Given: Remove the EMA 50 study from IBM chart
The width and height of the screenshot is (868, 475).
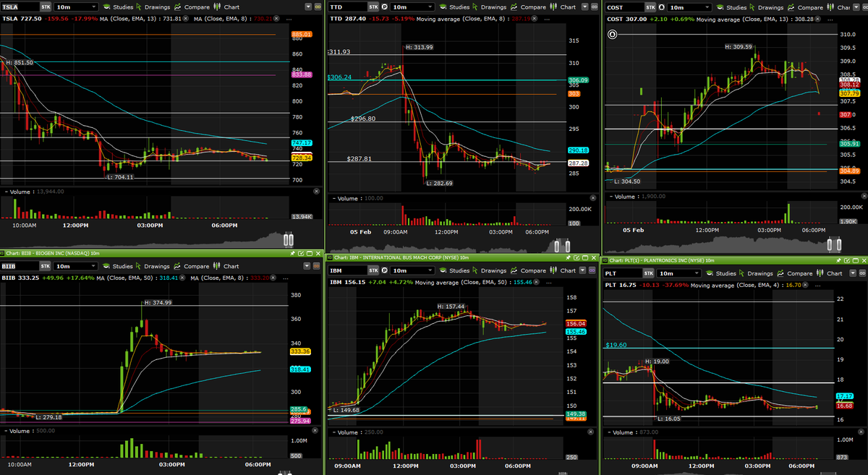Looking at the screenshot, I should (x=537, y=282).
